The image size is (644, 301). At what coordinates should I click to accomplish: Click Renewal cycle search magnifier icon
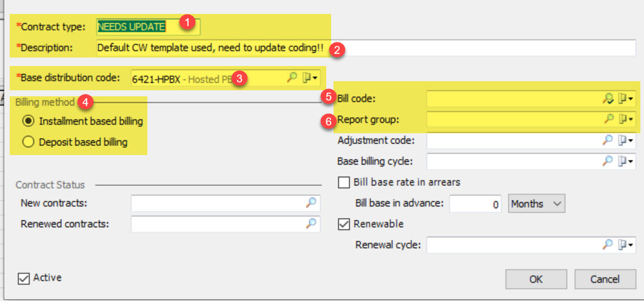tap(608, 245)
